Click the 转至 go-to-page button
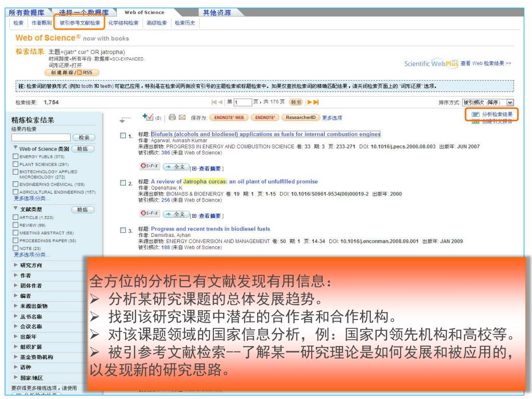 [296, 102]
